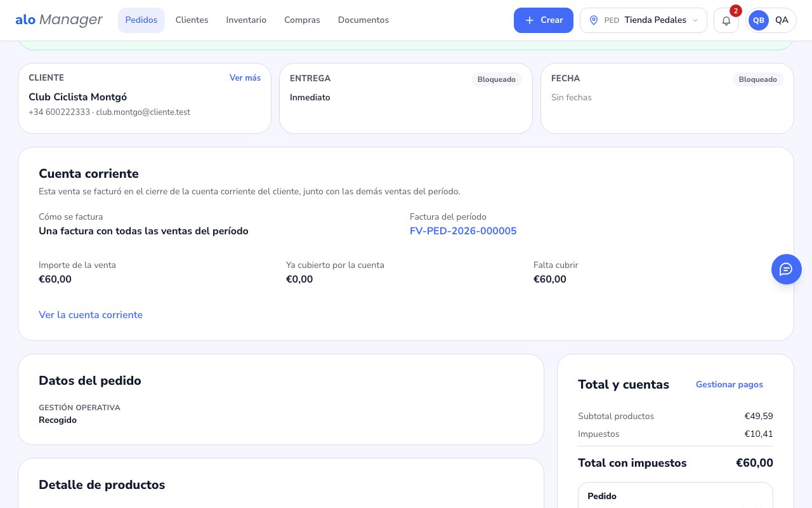The height and width of the screenshot is (508, 812).
Task: Click the Subtotal productos value €49,59
Action: click(x=759, y=417)
